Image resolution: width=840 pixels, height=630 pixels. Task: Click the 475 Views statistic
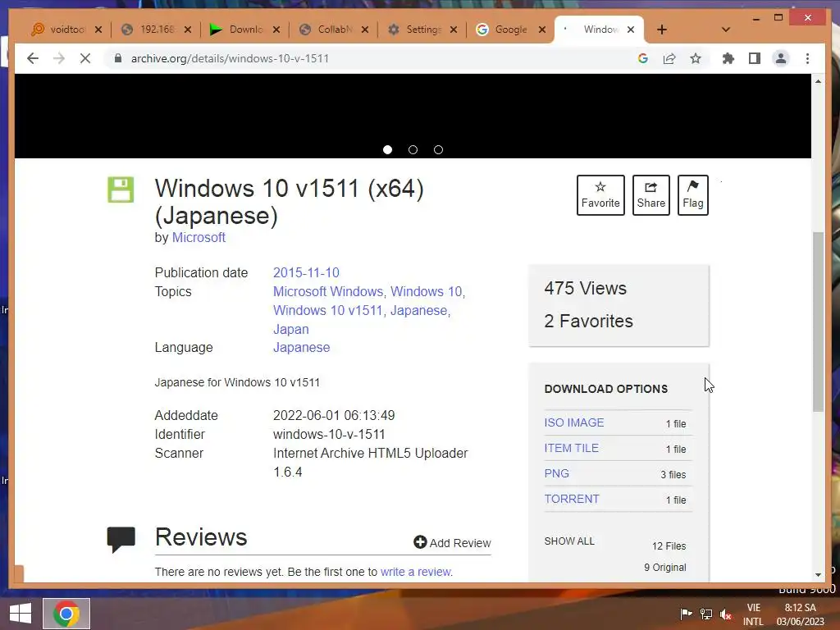click(585, 288)
